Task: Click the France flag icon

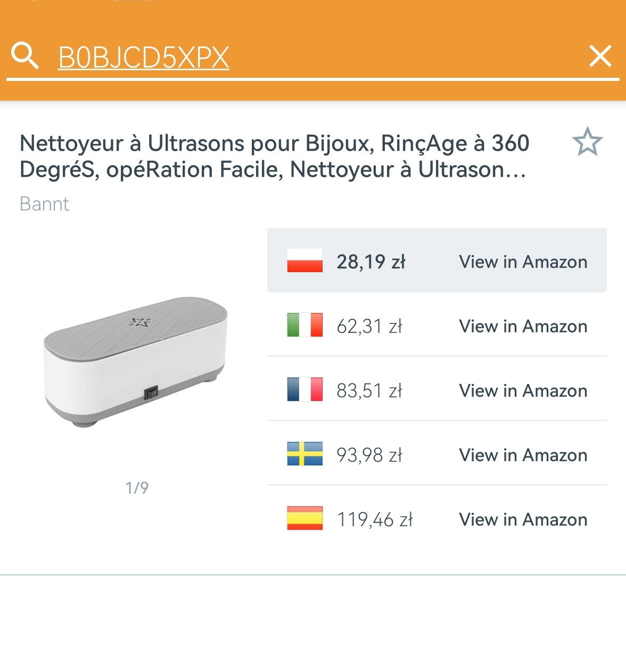Action: [x=304, y=390]
